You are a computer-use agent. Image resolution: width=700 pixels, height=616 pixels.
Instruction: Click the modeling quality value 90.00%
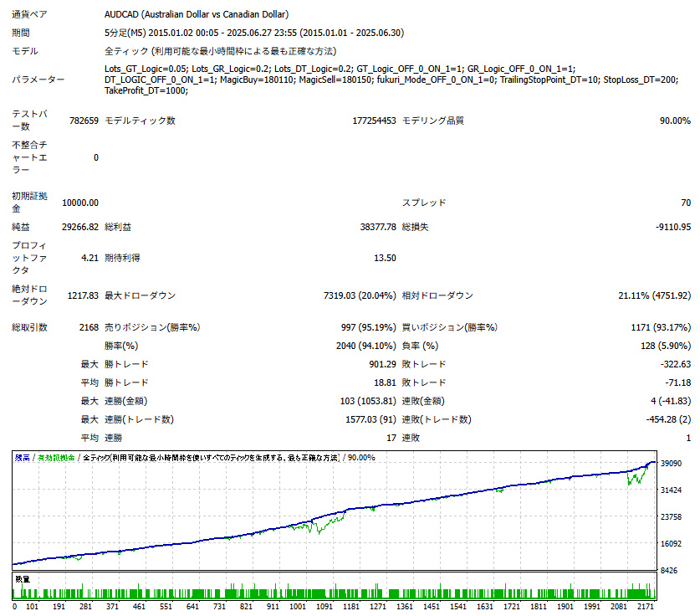coord(675,121)
